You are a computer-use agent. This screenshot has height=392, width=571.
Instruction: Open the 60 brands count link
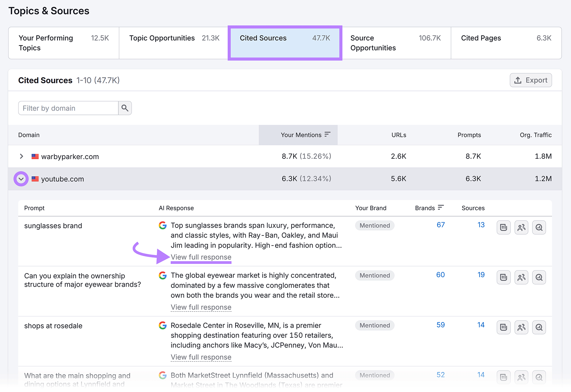pyautogui.click(x=440, y=275)
